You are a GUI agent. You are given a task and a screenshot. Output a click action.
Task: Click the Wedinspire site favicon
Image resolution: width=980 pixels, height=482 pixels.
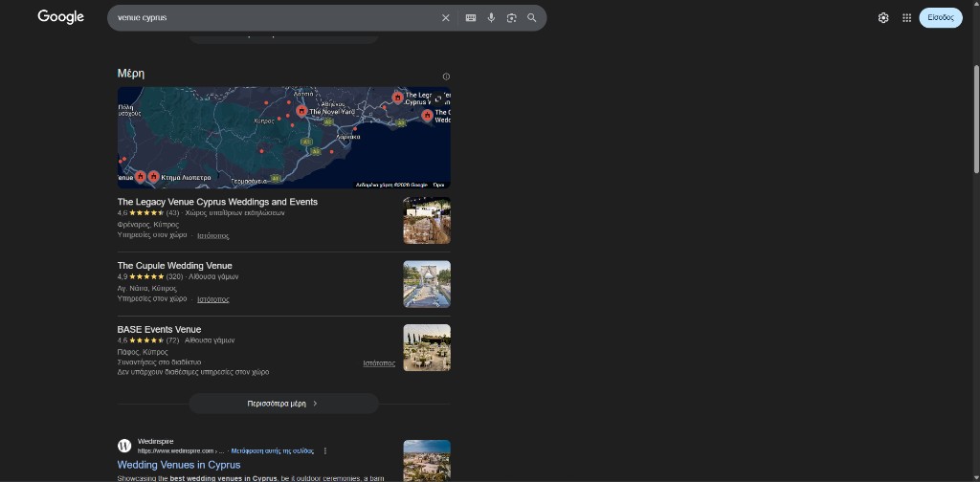(124, 446)
